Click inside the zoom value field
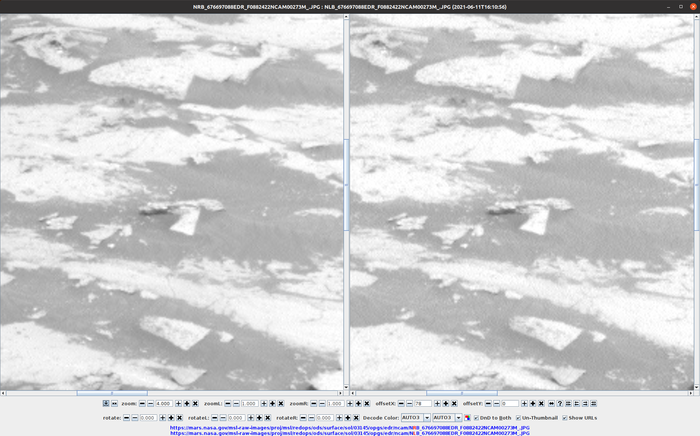 pyautogui.click(x=163, y=403)
